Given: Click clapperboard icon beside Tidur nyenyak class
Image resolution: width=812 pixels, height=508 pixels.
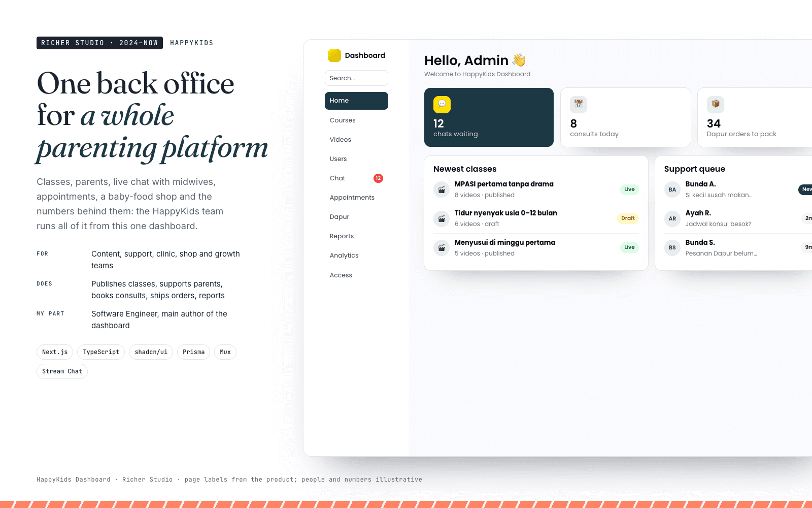Looking at the screenshot, I should [442, 218].
